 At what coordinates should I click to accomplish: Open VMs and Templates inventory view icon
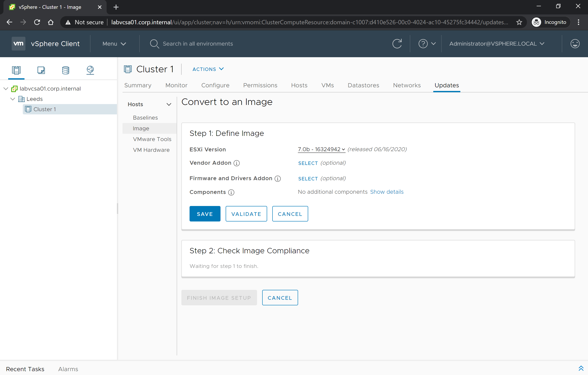pyautogui.click(x=41, y=70)
